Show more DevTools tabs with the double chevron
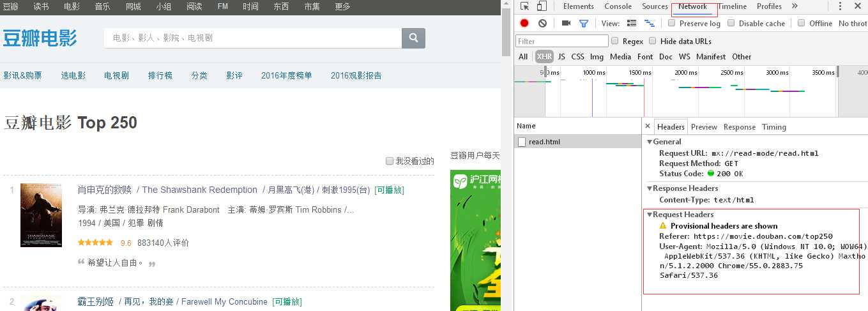The width and height of the screenshot is (868, 311). click(795, 6)
